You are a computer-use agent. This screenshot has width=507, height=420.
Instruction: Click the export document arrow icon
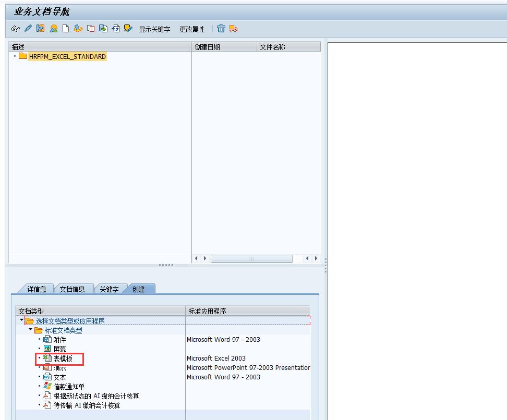pyautogui.click(x=103, y=29)
